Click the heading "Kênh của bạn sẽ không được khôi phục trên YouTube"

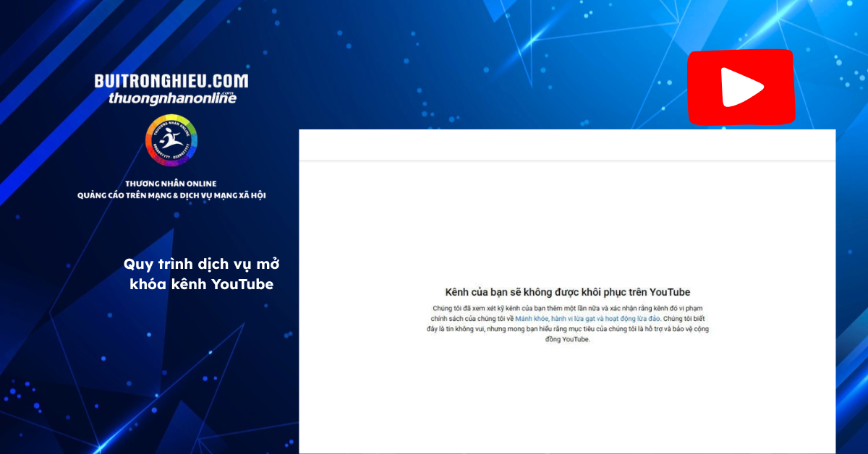568,292
